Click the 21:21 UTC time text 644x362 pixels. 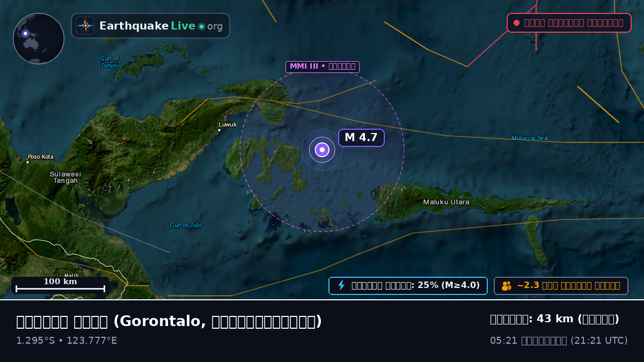[559, 341]
